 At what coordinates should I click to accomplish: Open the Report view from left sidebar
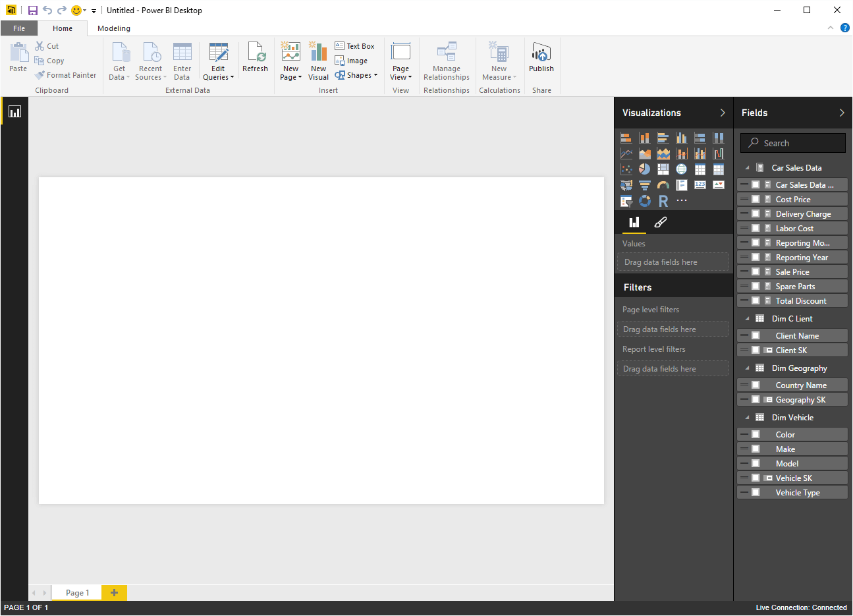pos(14,111)
